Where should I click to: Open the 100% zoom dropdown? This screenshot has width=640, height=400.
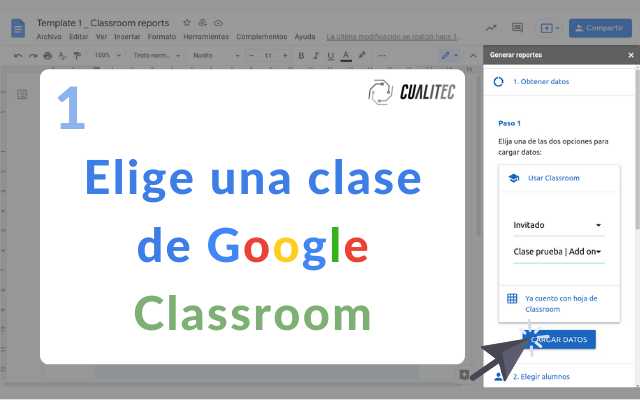click(107, 56)
